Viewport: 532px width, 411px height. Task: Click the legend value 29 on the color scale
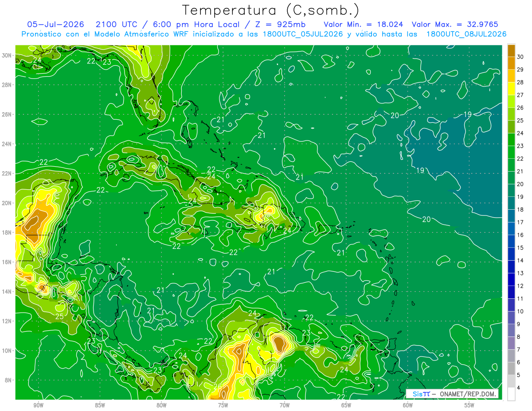(x=520, y=70)
